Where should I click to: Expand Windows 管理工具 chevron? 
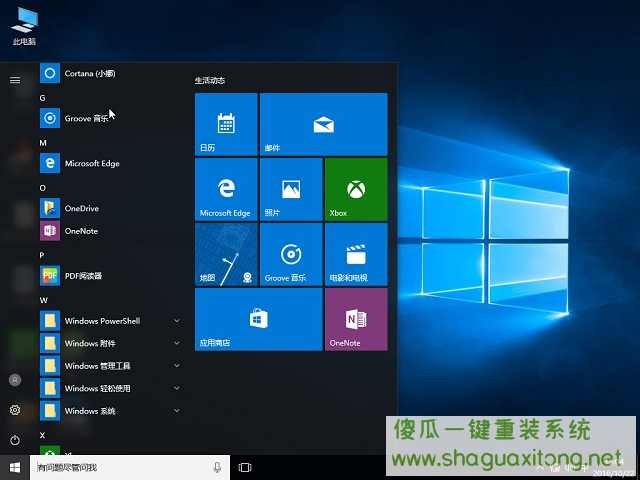177,366
